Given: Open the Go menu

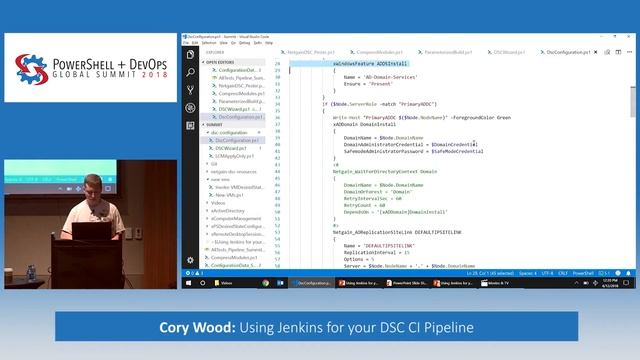Looking at the screenshot, I should pos(233,43).
